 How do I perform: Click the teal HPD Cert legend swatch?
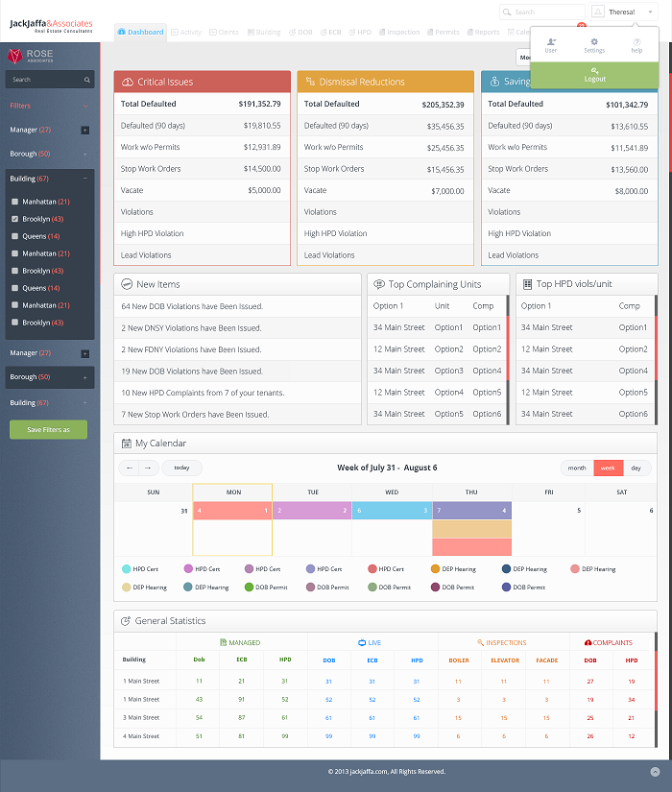tap(127, 568)
